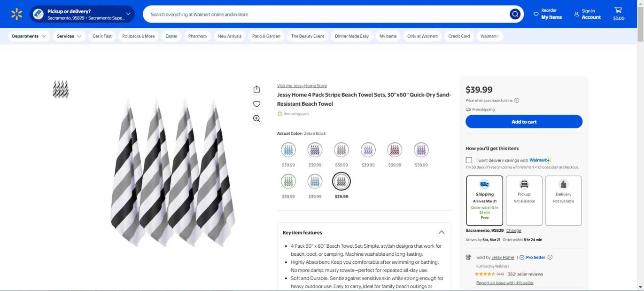Viewport: 644px width, 291px height.
Task: Click the Add to cart button
Action: 524,122
